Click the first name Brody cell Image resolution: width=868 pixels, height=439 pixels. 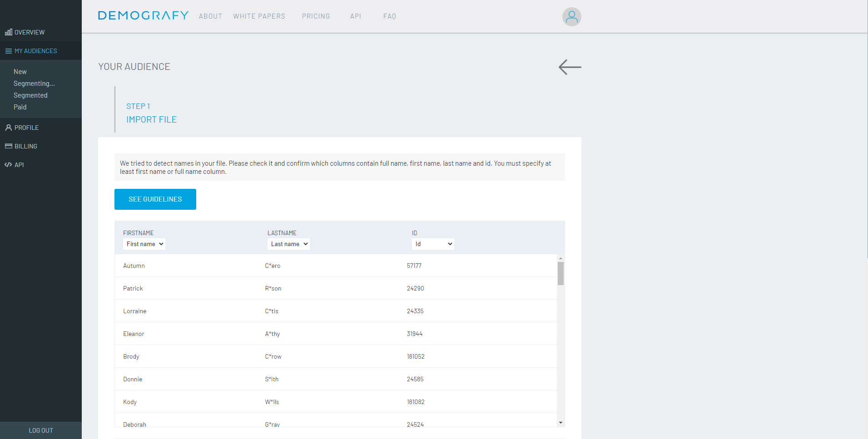(x=131, y=356)
